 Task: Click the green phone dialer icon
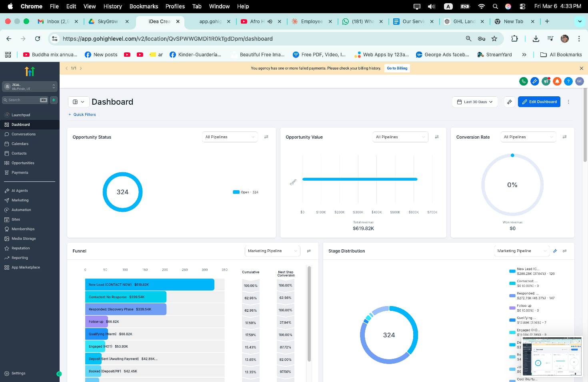point(523,81)
